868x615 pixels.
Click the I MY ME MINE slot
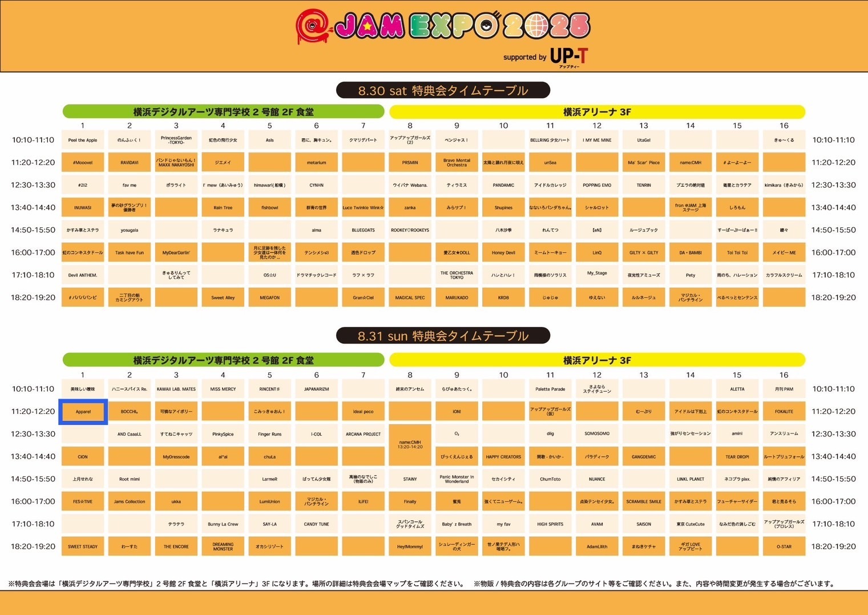[597, 140]
